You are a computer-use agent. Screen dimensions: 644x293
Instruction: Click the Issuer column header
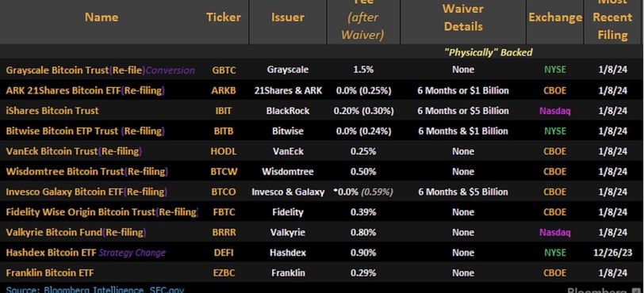tap(287, 17)
